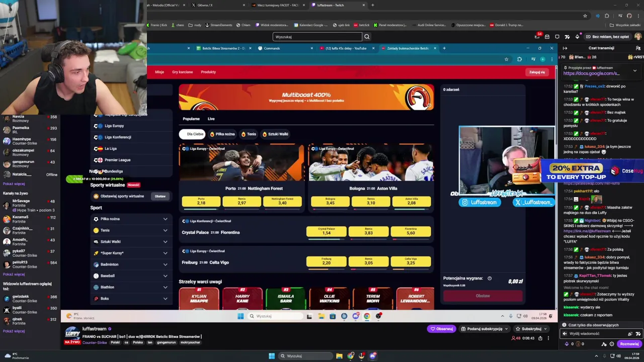
Task: Click the Twitch bits diamond icon in top bar
Action: [577, 37]
